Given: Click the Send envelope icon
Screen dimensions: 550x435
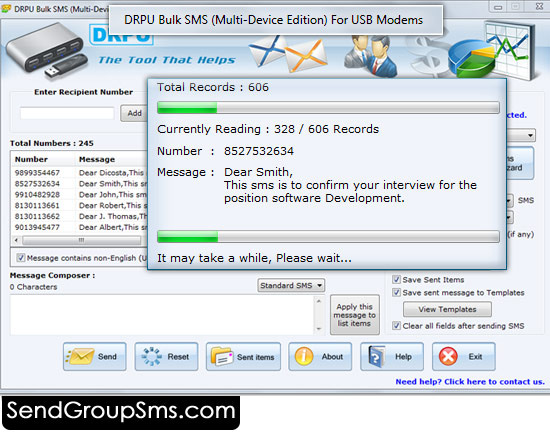Looking at the screenshot, I should click(x=80, y=356).
